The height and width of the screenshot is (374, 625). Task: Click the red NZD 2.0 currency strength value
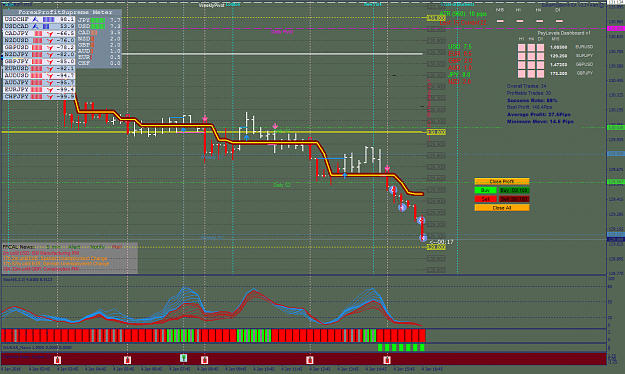(x=459, y=81)
